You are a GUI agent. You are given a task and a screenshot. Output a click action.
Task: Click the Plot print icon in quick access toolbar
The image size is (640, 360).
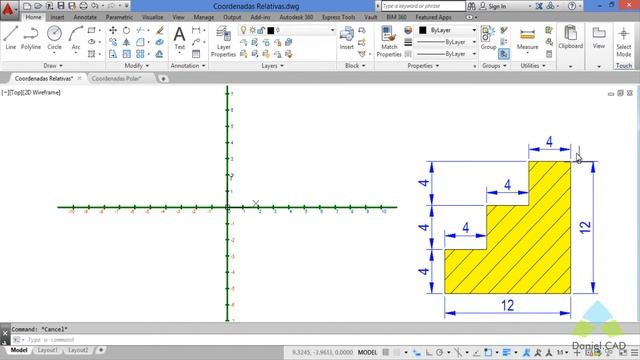click(x=83, y=6)
